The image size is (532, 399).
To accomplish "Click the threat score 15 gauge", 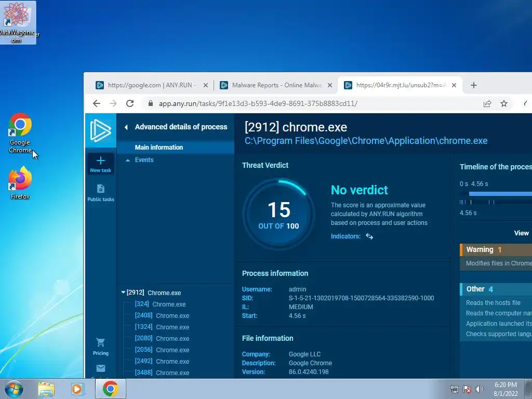I will pos(278,215).
